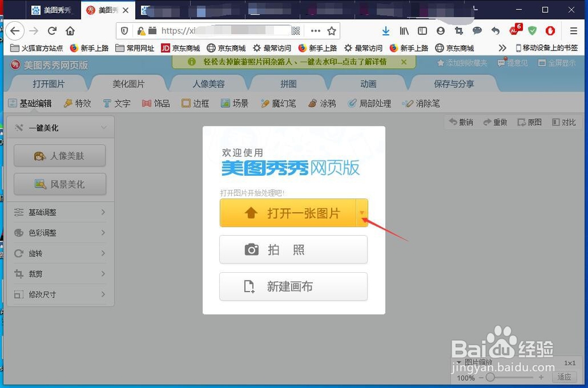Screen dimensions: 588x388
Task: Expand the 基础调整 section
Action: click(x=61, y=212)
